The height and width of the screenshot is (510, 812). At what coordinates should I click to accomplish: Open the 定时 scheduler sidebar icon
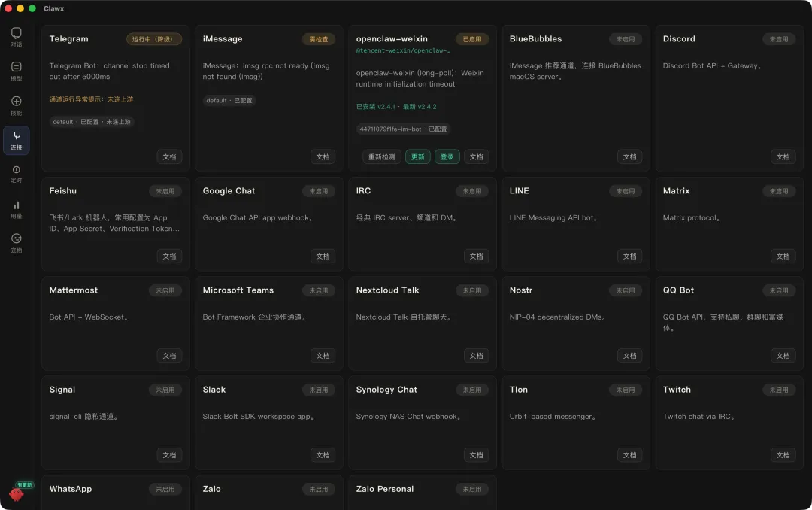(16, 175)
